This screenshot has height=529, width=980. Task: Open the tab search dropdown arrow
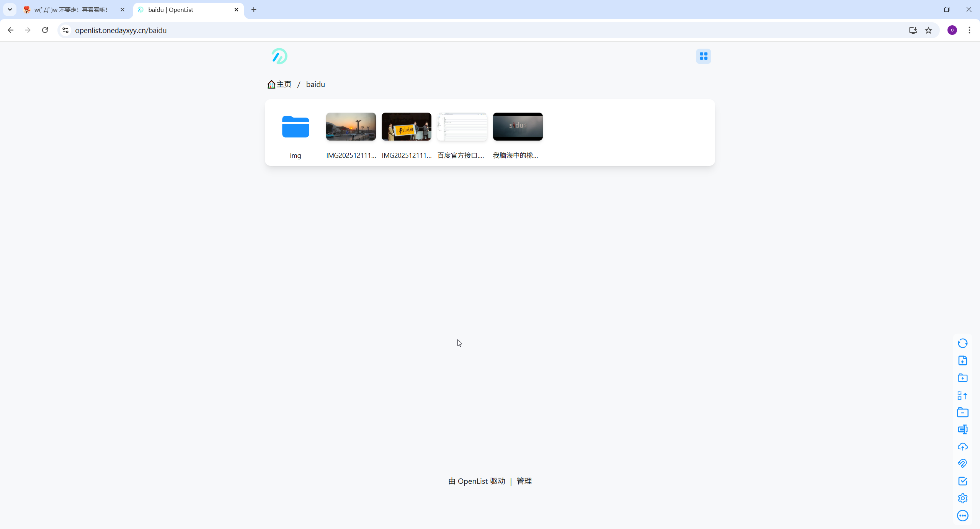(10, 10)
